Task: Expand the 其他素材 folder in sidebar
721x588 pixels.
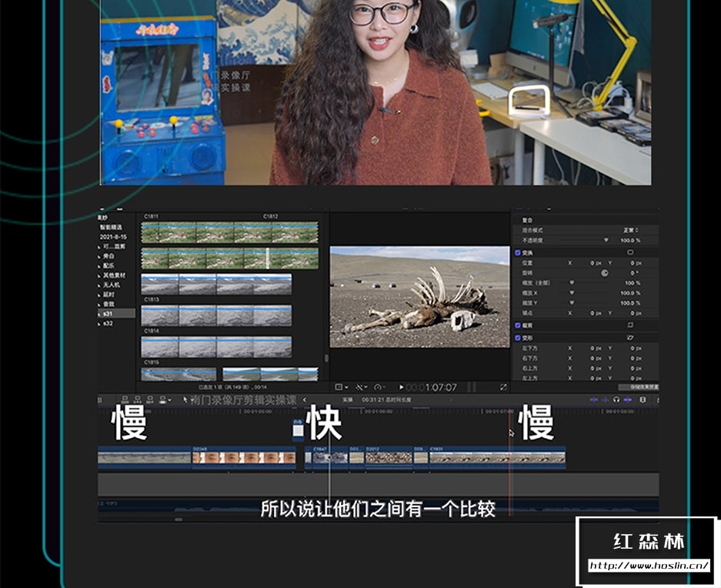Action: click(x=98, y=275)
